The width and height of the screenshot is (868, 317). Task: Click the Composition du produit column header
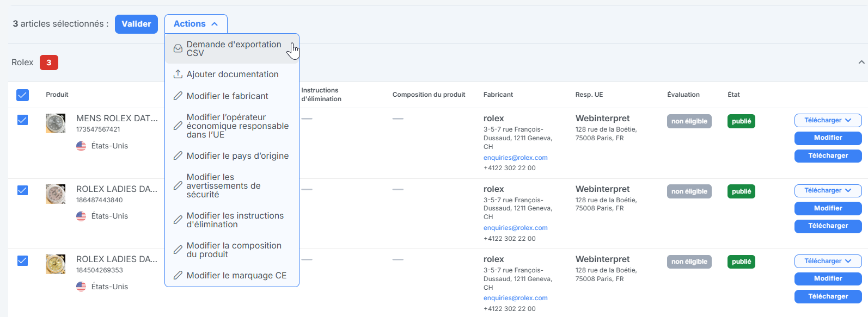pos(429,95)
